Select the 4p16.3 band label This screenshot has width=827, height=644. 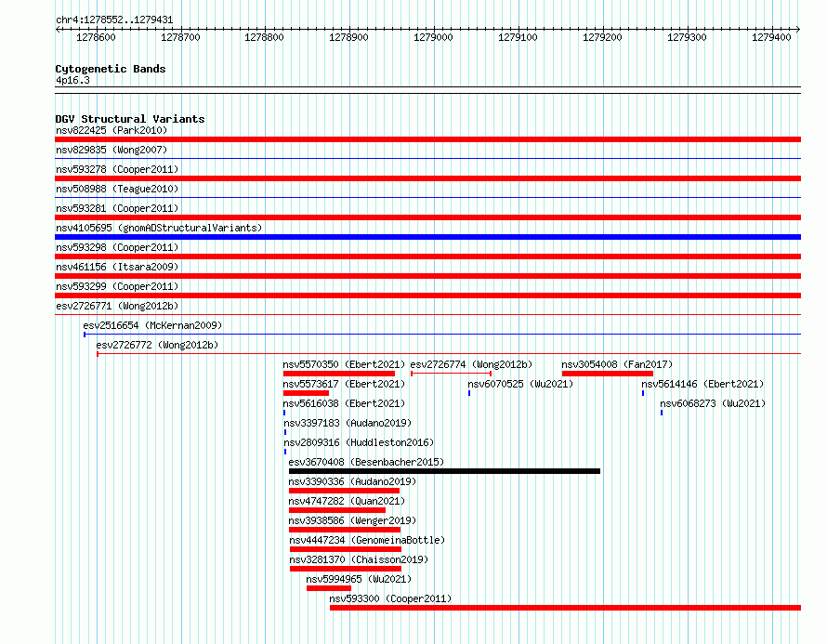click(72, 81)
